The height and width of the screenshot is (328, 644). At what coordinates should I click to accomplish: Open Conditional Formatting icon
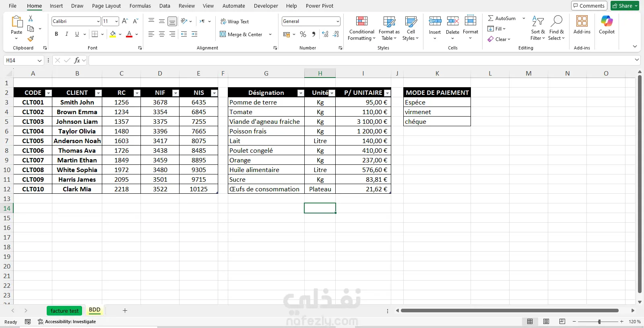click(x=362, y=21)
